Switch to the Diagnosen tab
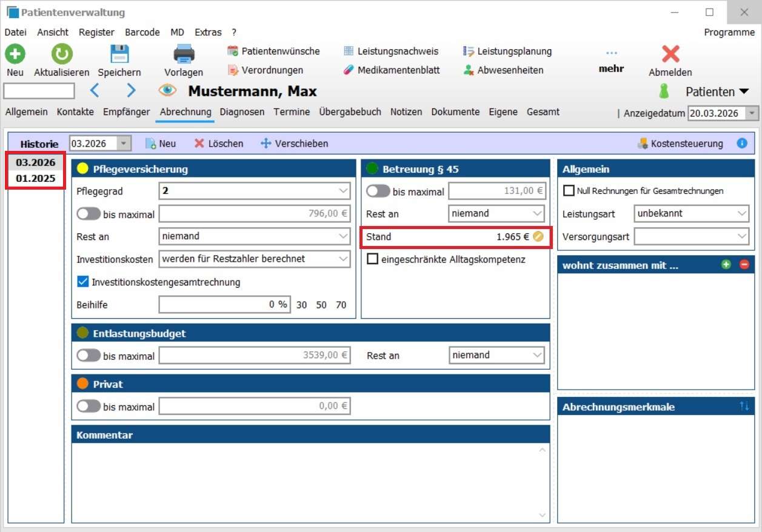Screen dimensions: 762x532 tap(242, 111)
